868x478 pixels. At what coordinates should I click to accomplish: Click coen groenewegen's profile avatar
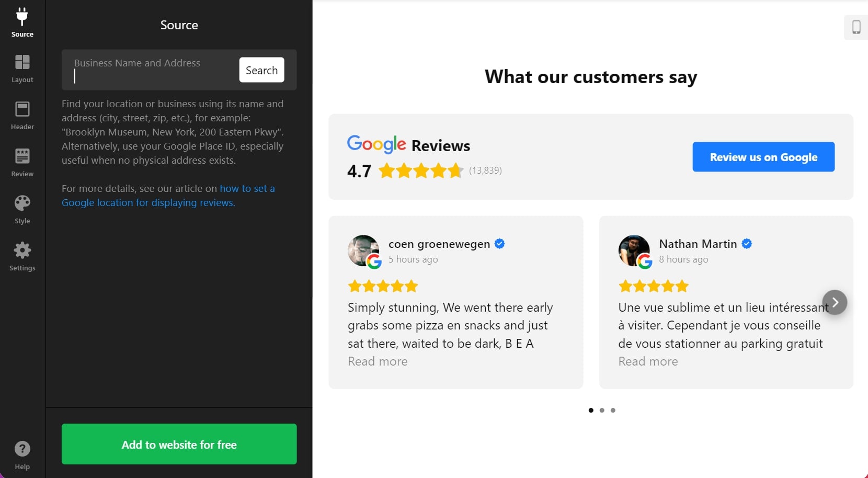coord(364,251)
